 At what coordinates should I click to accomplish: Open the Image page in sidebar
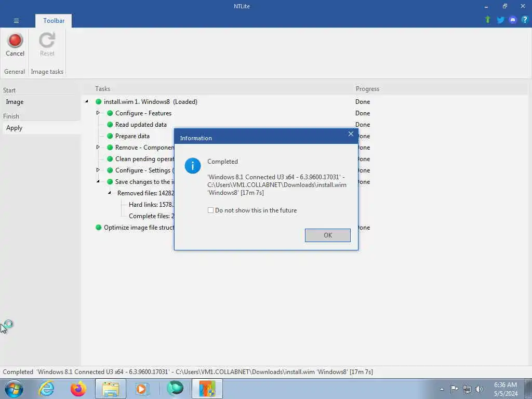point(15,102)
